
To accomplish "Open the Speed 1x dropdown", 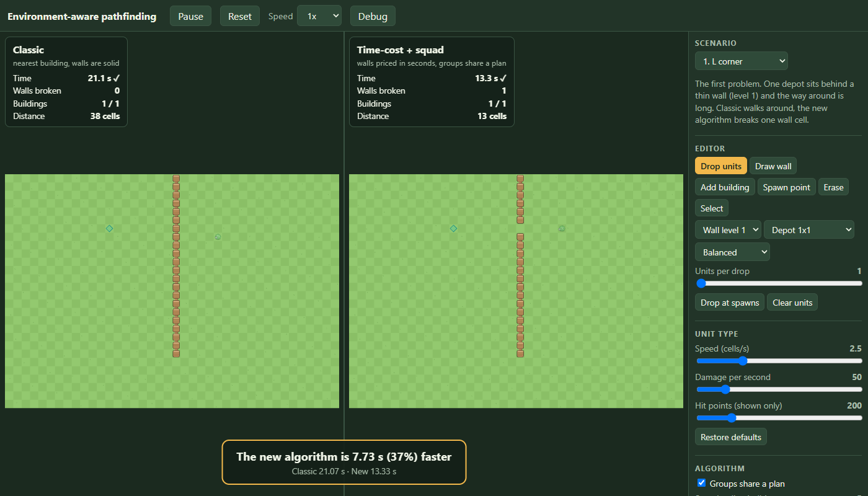I will click(319, 16).
